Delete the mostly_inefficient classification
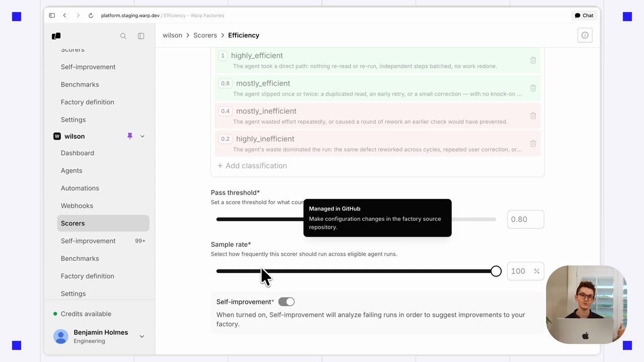Screen dimensions: 644x362 (533, 116)
